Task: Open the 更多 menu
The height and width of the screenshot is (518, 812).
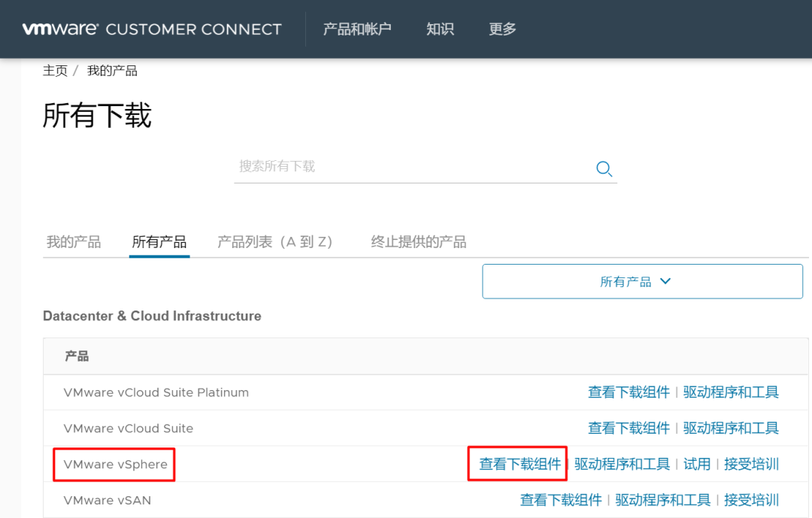Action: [x=502, y=29]
